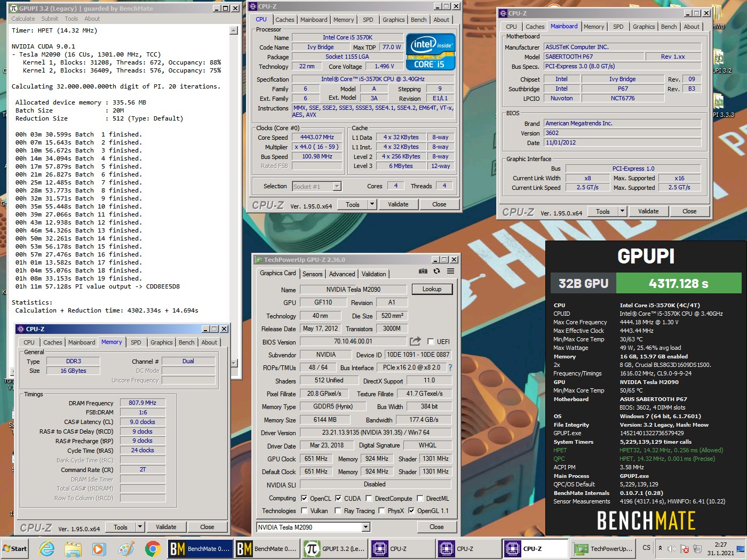Toggle the OpenCL checkbox
Screen dimensions: 747x560
(304, 499)
